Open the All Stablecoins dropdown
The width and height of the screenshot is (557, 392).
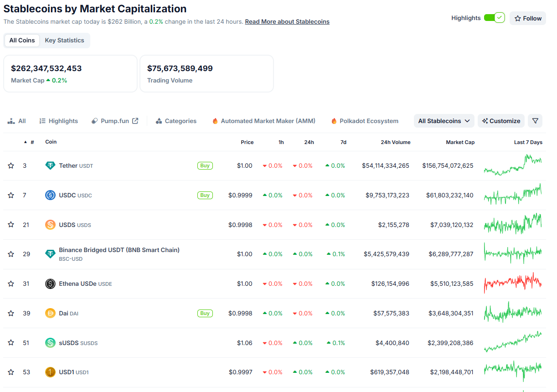pyautogui.click(x=444, y=121)
